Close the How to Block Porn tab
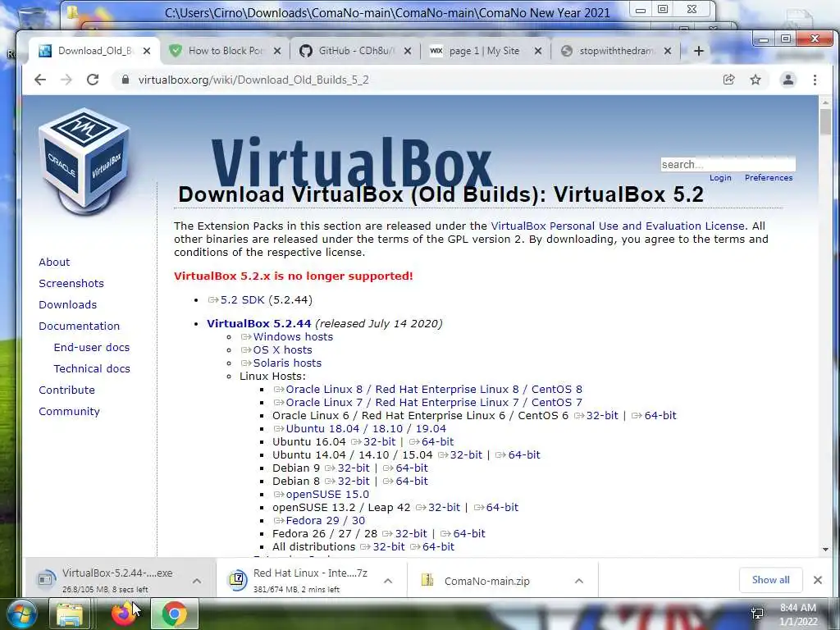Screen dimensions: 840x630 [x=277, y=51]
